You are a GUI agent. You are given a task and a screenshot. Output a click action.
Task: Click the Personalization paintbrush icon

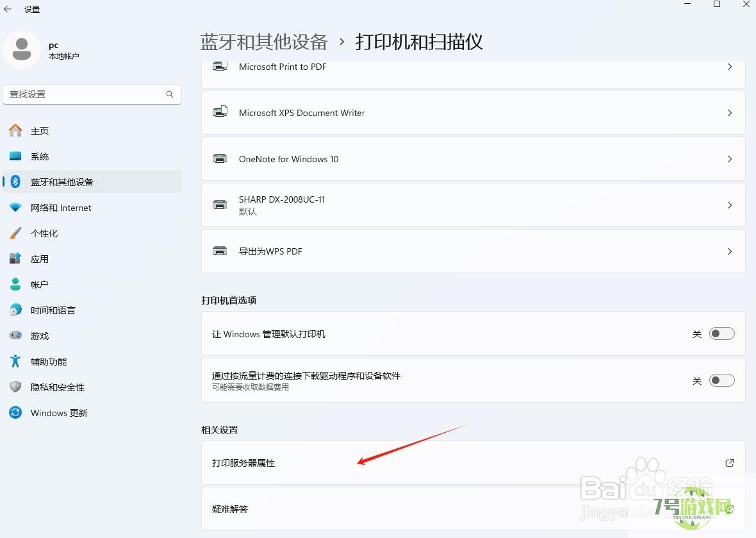[x=15, y=233]
